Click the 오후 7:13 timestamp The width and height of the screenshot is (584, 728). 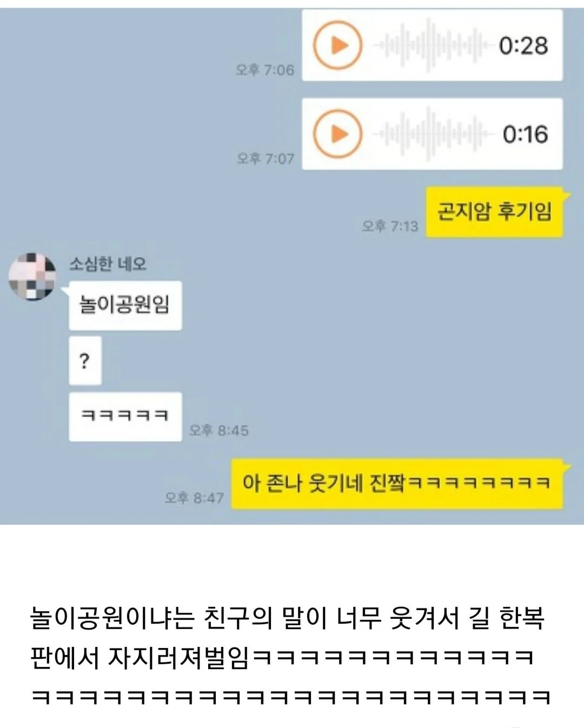click(390, 226)
